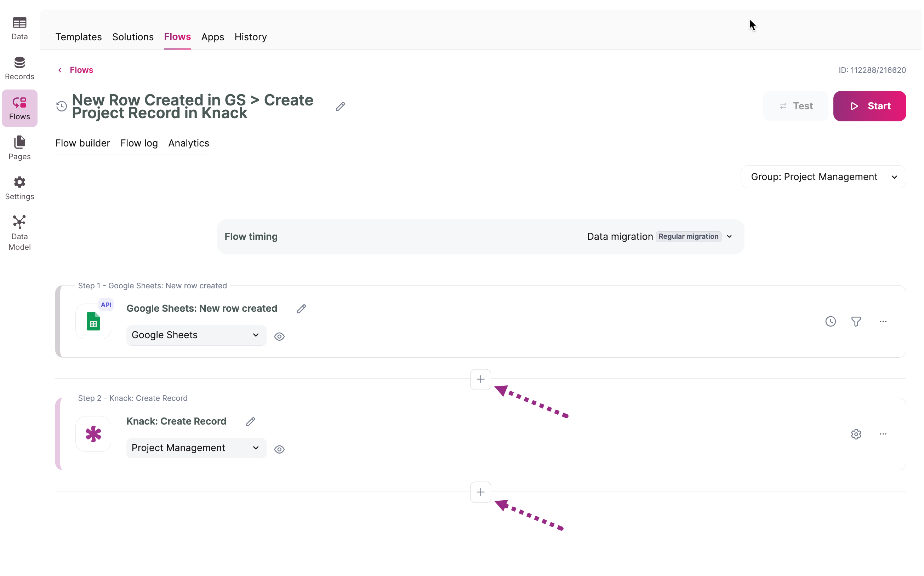Rename Google Sheets step via the pencil icon

pos(302,309)
